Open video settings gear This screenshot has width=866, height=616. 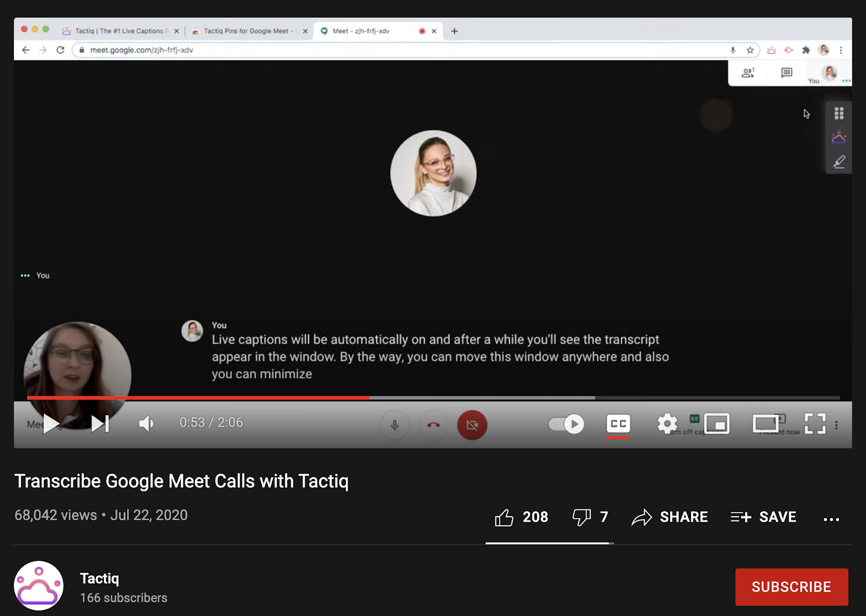667,424
